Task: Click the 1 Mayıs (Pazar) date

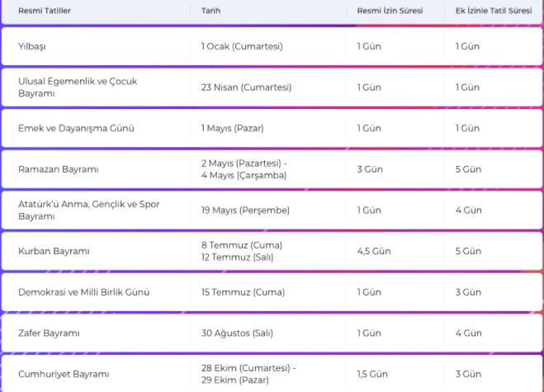Action: 233,129
